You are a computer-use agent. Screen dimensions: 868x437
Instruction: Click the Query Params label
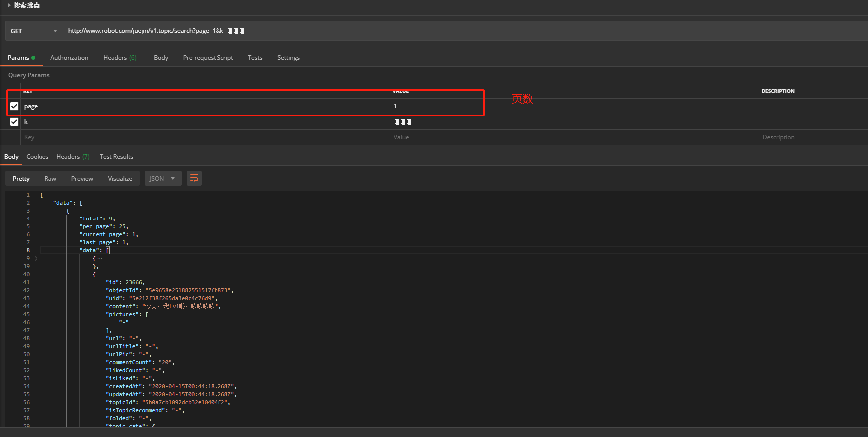[x=29, y=75]
